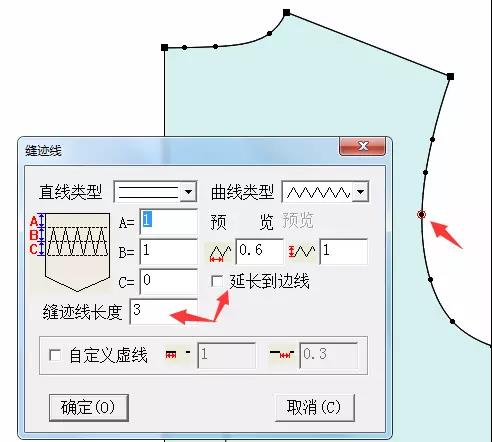
Task: Click the A= input field
Action: (169, 222)
